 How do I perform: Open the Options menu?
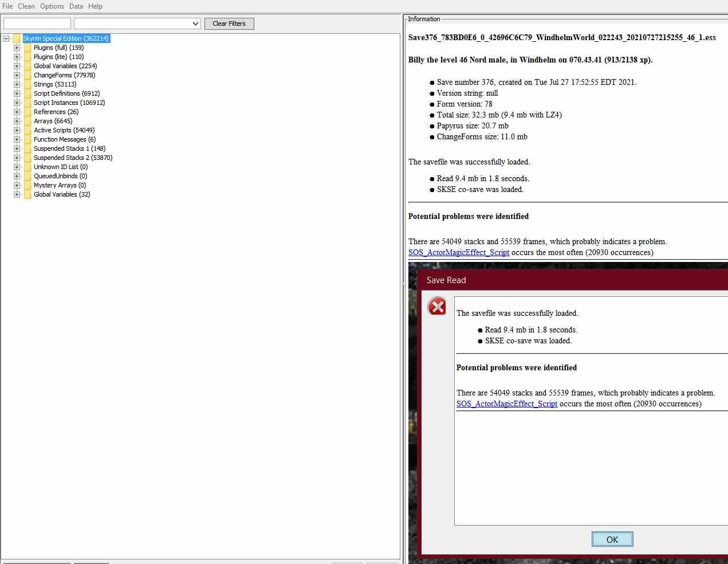pos(52,6)
